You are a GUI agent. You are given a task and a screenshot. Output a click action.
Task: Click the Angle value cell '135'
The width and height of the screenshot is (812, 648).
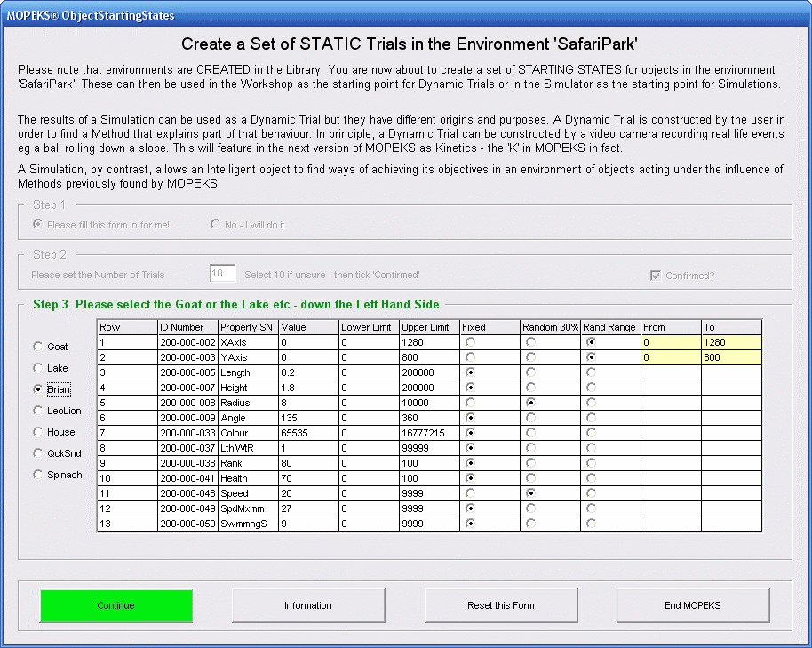[x=308, y=418]
